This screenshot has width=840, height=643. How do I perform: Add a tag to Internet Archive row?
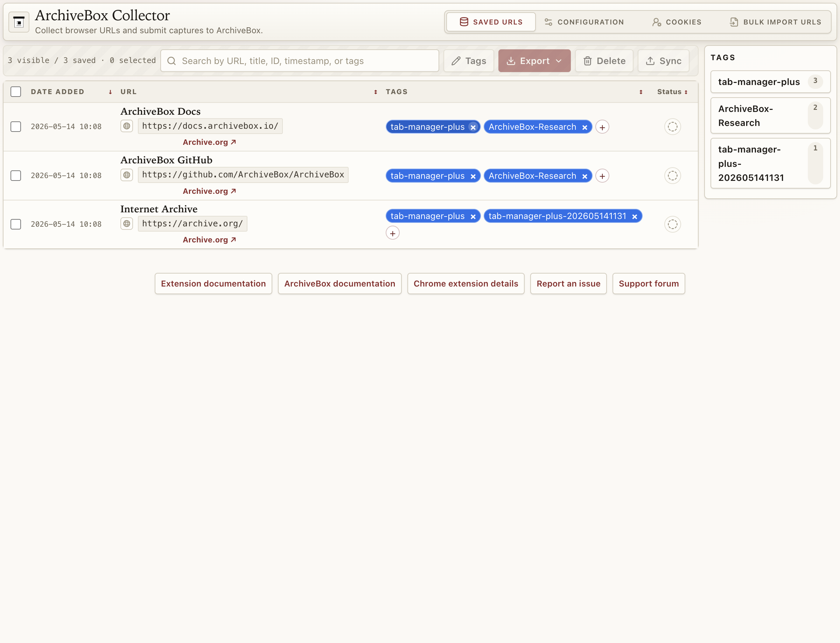pyautogui.click(x=392, y=233)
